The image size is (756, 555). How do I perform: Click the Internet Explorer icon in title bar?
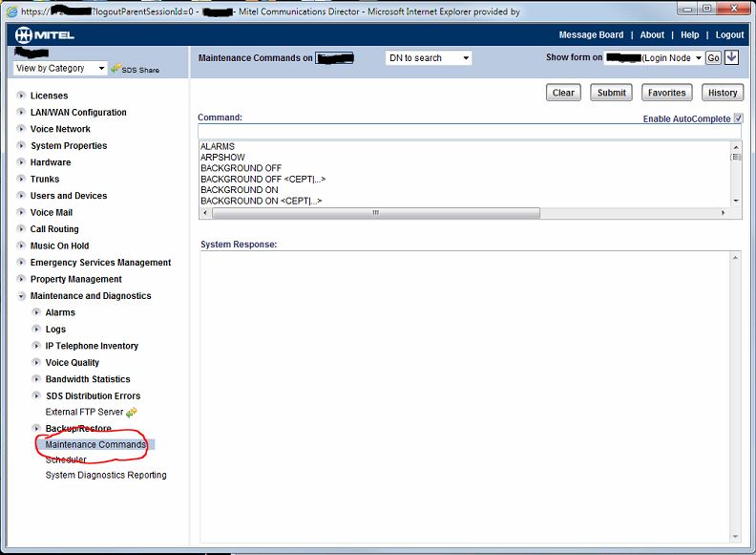coord(11,11)
